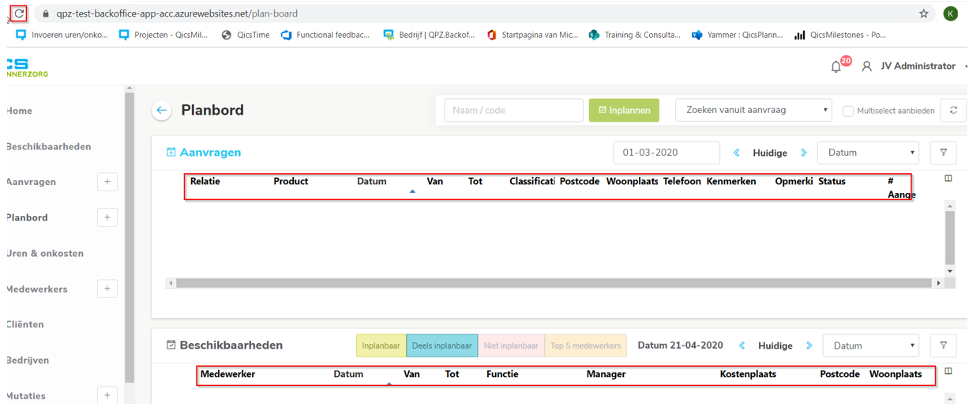Open the Beschikbaarheden column chooser icon

coord(948,371)
